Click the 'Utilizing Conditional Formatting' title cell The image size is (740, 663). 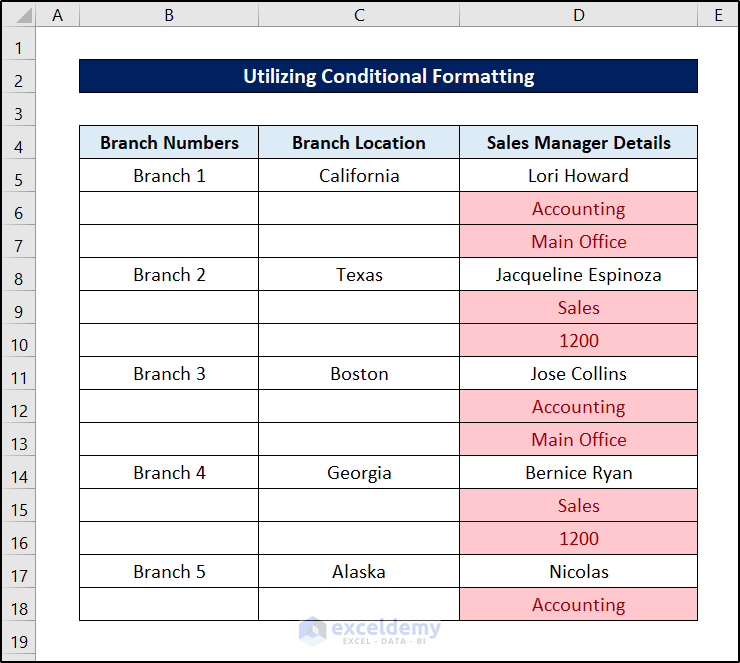[x=388, y=76]
